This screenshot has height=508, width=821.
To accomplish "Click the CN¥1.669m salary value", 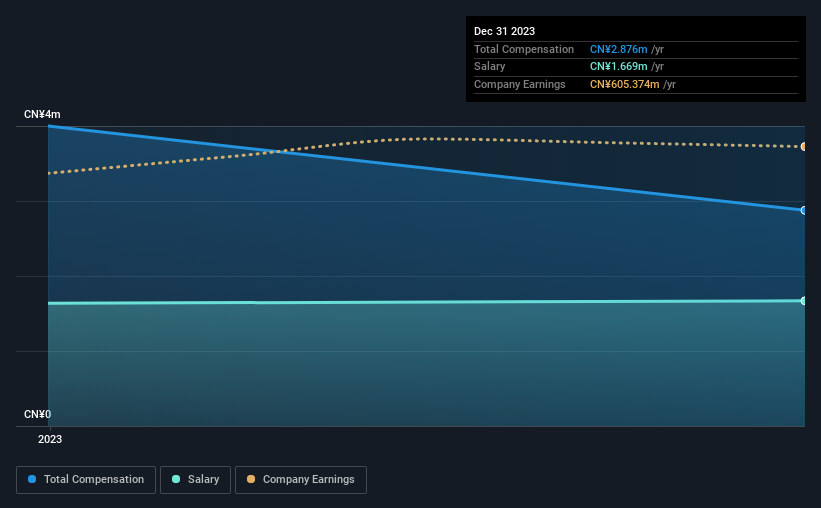I will click(618, 67).
